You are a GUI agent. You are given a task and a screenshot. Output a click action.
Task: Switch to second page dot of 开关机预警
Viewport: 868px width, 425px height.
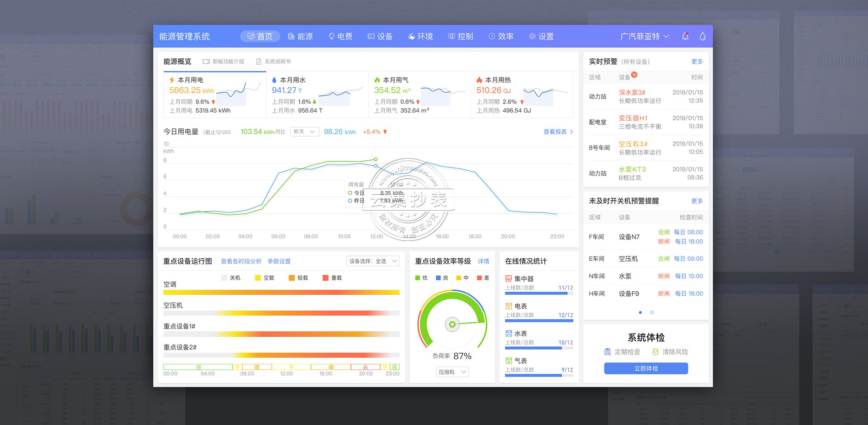pos(652,312)
